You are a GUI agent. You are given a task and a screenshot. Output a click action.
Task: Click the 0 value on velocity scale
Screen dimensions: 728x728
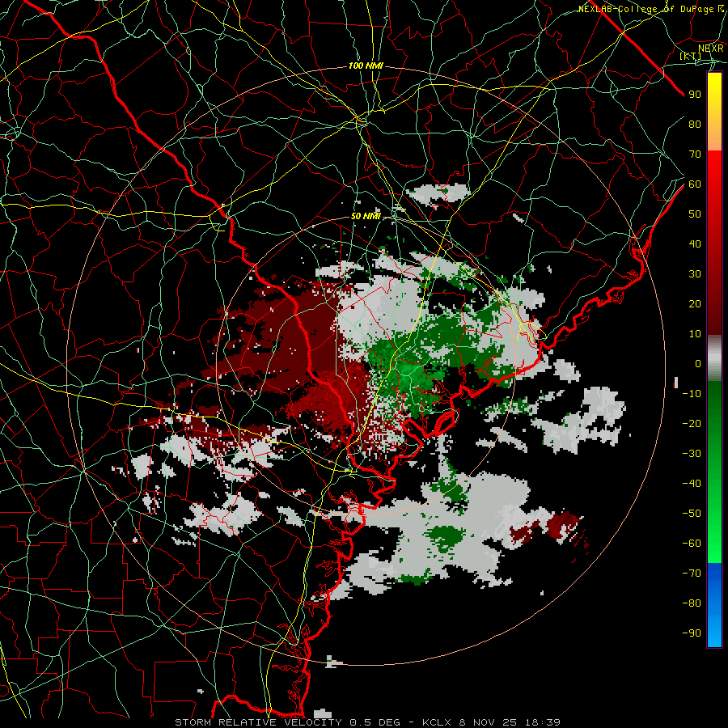(698, 364)
